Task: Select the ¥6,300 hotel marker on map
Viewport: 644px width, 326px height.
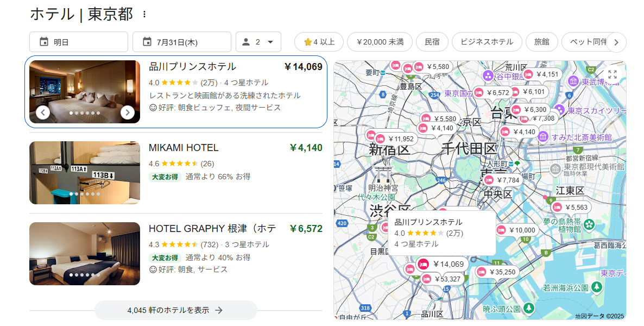Action: pyautogui.click(x=530, y=110)
